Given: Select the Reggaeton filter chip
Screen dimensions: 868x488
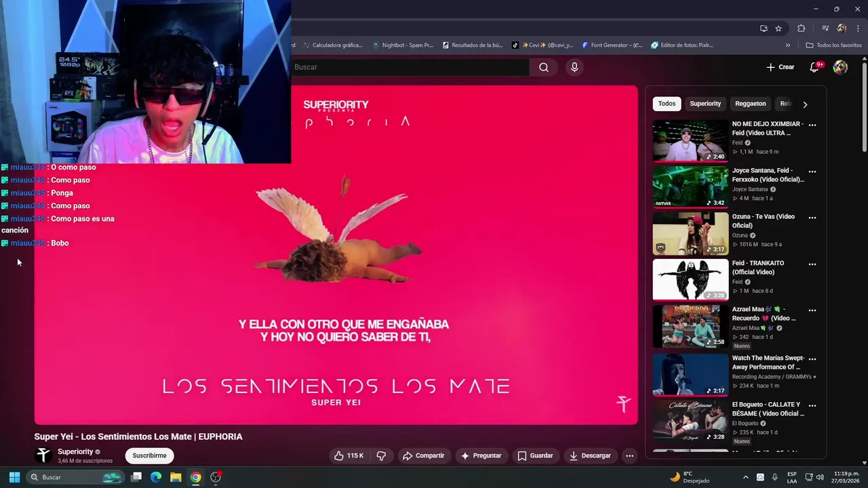Looking at the screenshot, I should [x=750, y=104].
